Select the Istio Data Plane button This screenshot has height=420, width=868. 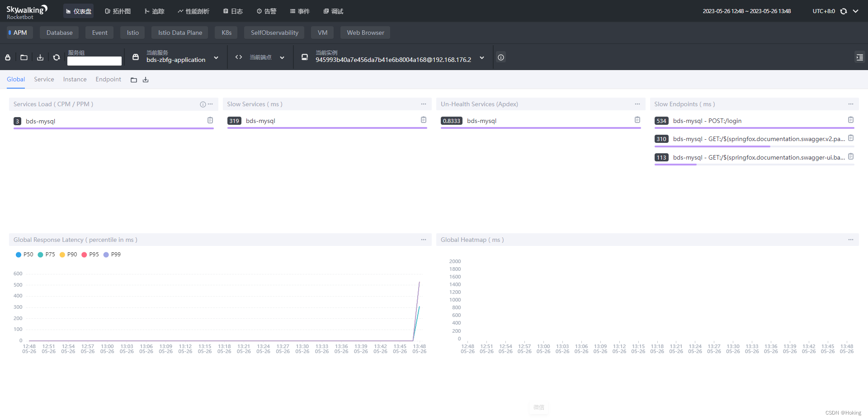tap(180, 33)
